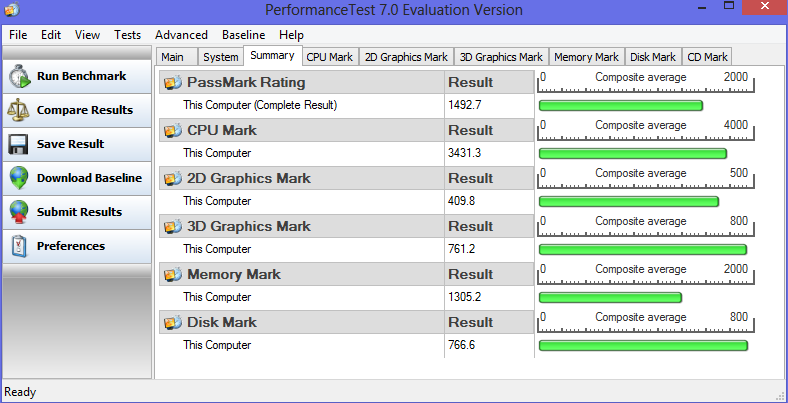Click the Ready status bar text
788x403 pixels.
click(20, 392)
